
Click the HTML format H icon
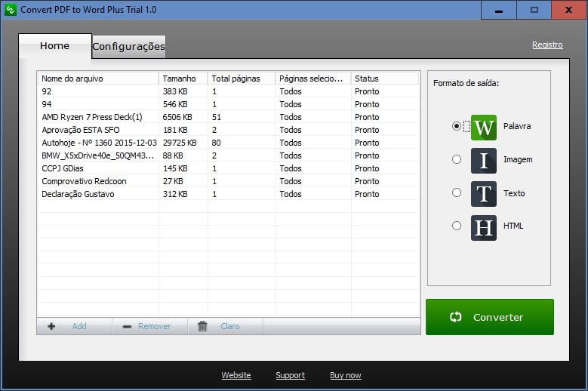click(483, 226)
